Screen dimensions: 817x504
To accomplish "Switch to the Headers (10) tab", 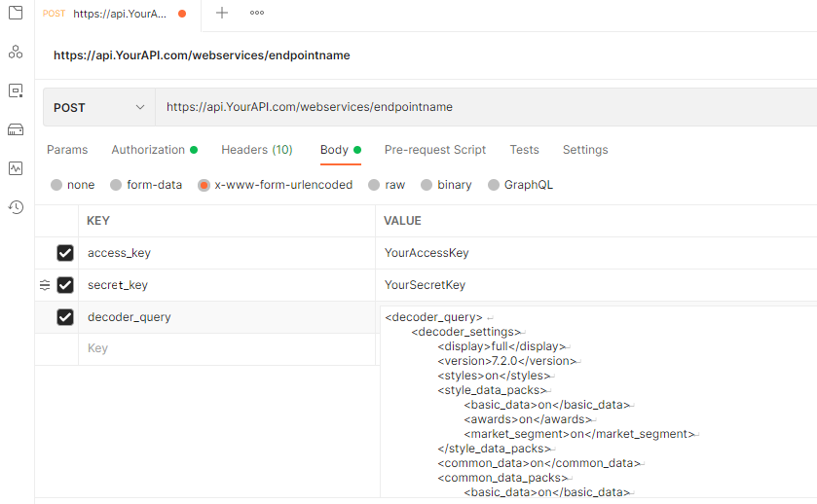I will [x=257, y=150].
